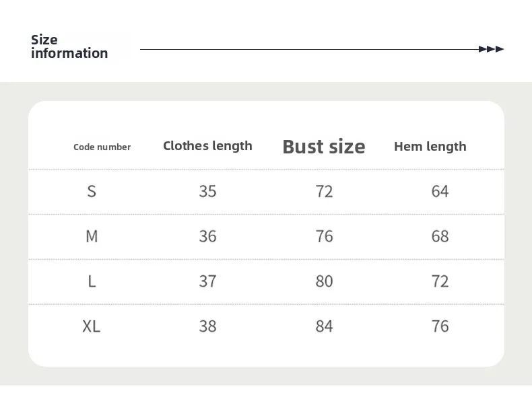532x399 pixels.
Task: Click the Size information heading
Action: 69,46
